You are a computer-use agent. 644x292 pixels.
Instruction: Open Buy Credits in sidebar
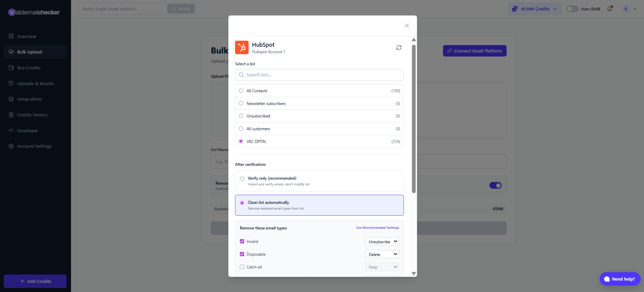tap(35, 68)
